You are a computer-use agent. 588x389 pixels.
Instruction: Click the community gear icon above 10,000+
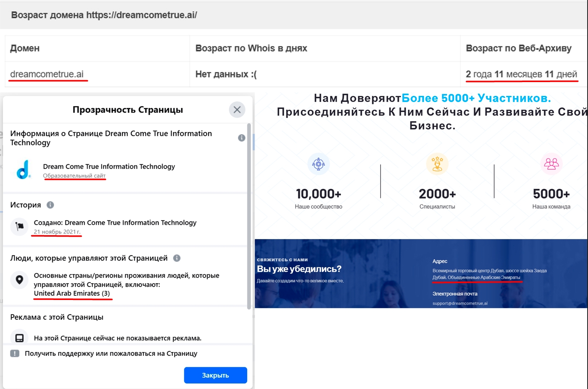pos(318,164)
